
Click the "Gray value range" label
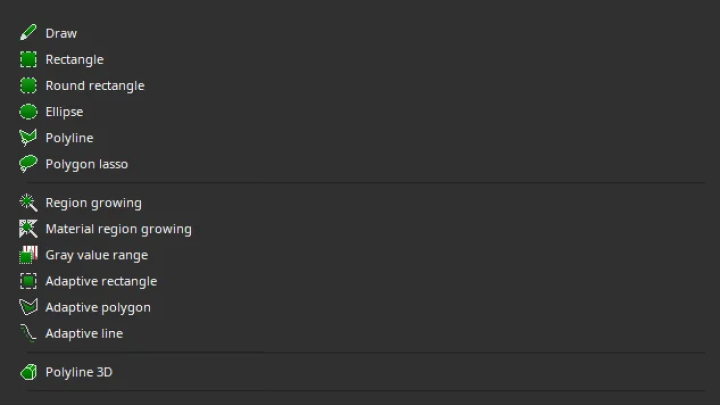[96, 255]
